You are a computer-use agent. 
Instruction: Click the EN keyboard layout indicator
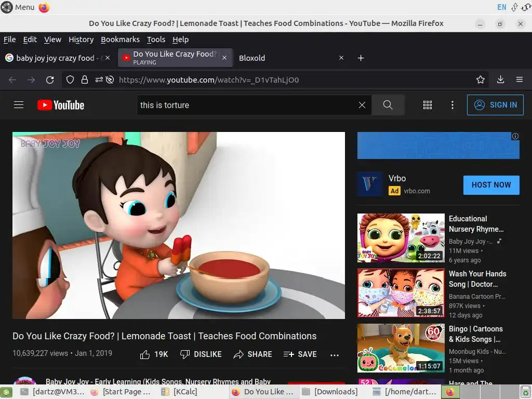tap(501, 7)
